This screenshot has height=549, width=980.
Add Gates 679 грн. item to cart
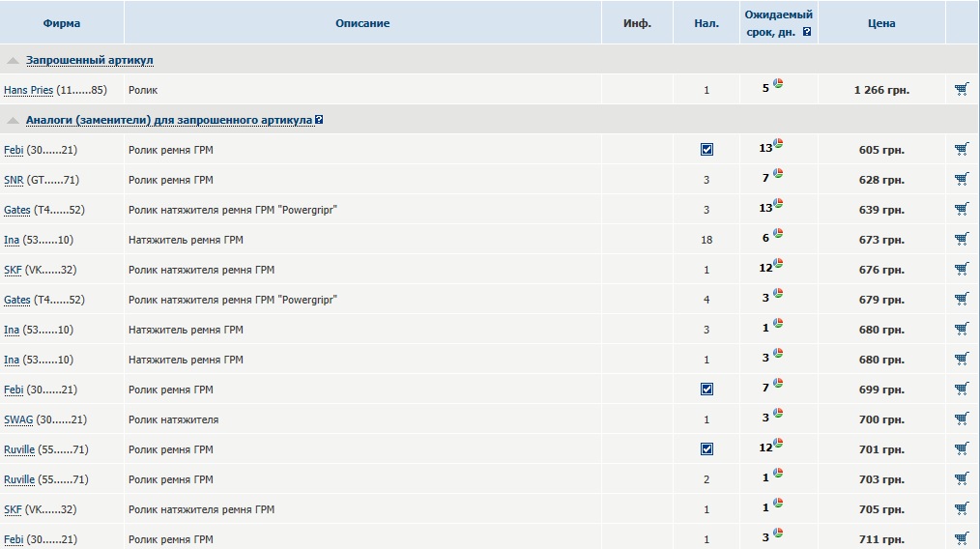pyautogui.click(x=962, y=299)
